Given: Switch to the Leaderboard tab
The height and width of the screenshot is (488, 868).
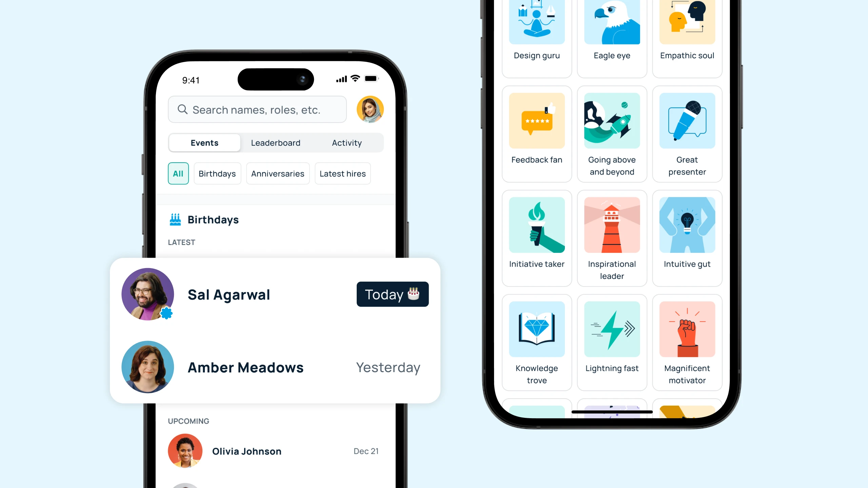Looking at the screenshot, I should pyautogui.click(x=275, y=142).
